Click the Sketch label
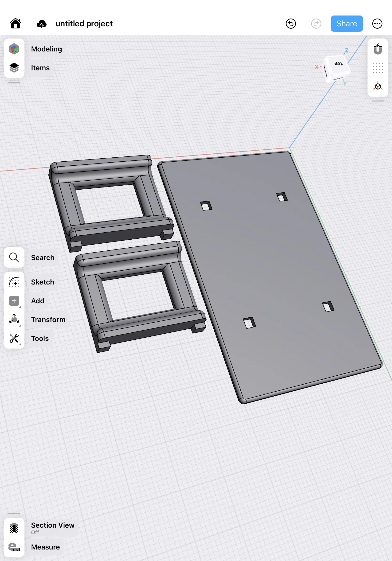 [43, 282]
